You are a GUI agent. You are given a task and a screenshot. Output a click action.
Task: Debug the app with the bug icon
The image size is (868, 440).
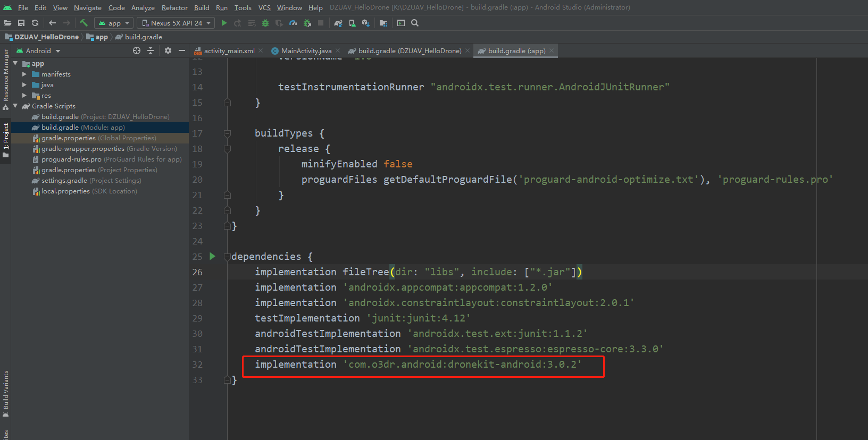(x=265, y=23)
